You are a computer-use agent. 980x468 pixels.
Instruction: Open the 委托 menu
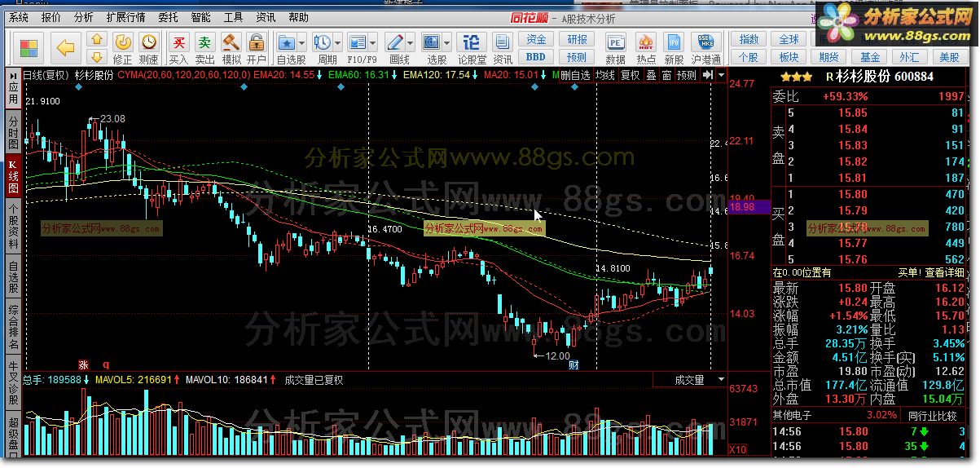(168, 17)
